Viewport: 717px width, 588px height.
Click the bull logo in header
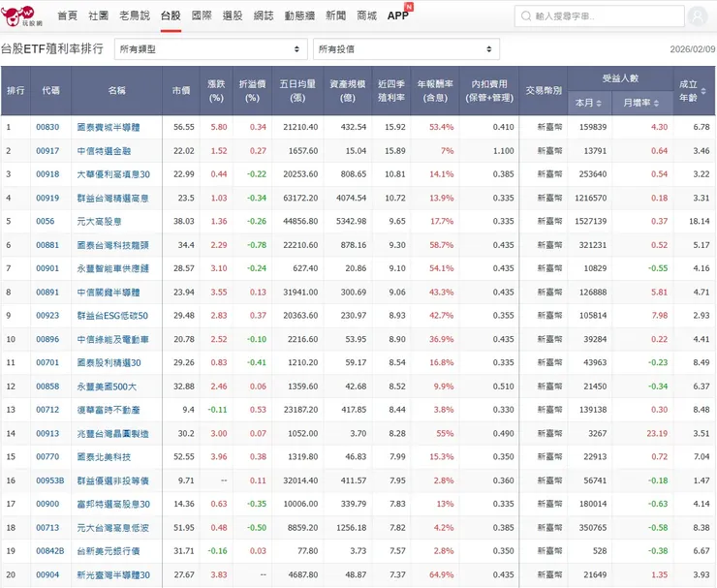tap(21, 16)
